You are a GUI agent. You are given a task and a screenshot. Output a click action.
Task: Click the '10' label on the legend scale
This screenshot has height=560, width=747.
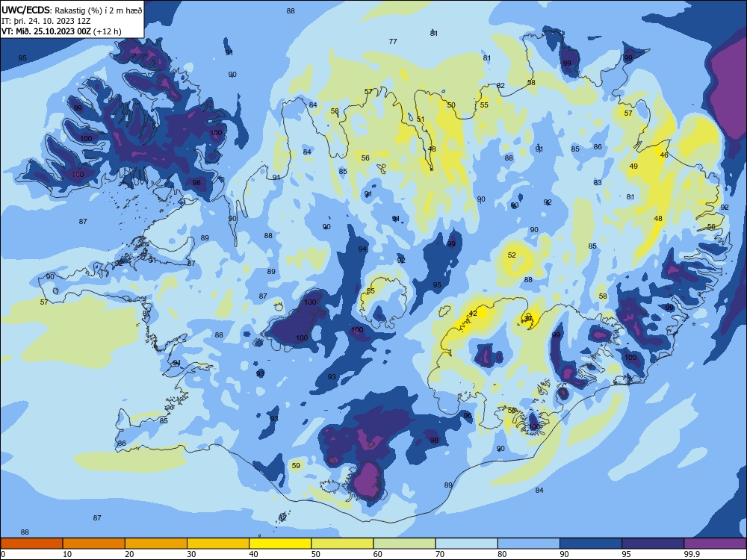[x=67, y=554]
